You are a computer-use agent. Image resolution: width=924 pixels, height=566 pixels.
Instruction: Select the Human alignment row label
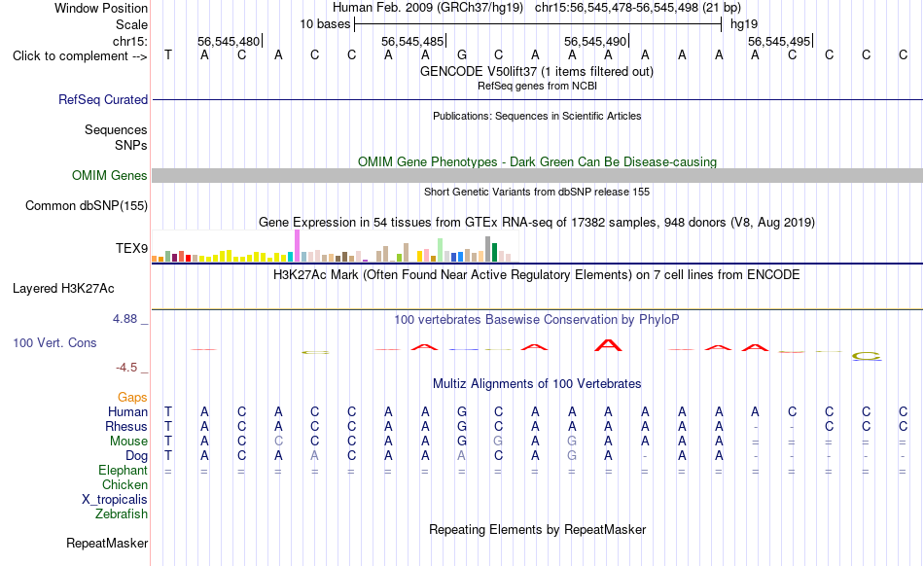(127, 411)
